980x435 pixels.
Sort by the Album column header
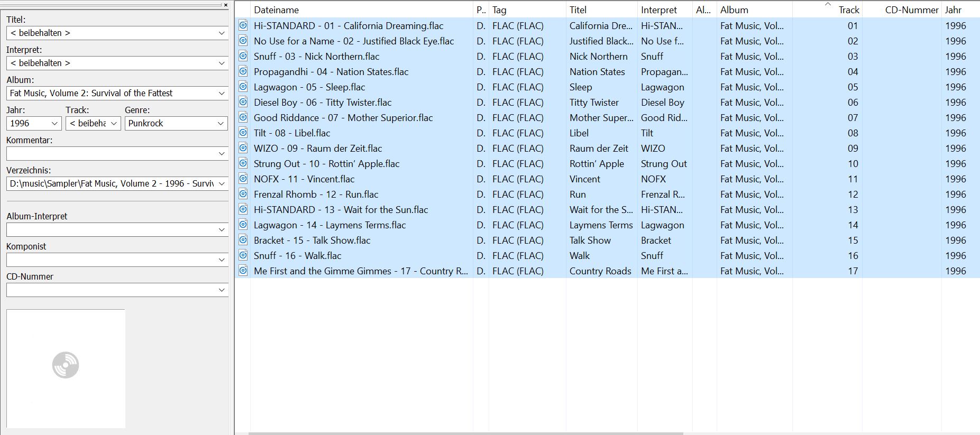(754, 10)
